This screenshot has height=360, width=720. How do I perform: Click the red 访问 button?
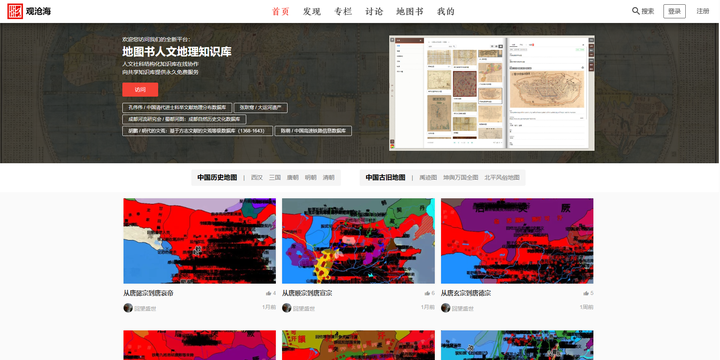tap(140, 90)
